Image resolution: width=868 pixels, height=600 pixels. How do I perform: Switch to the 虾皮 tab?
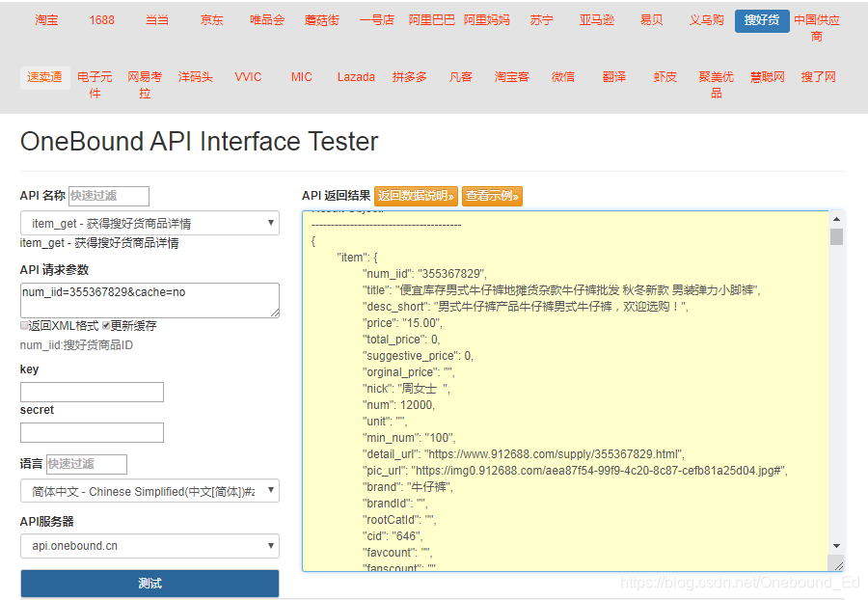pos(665,77)
